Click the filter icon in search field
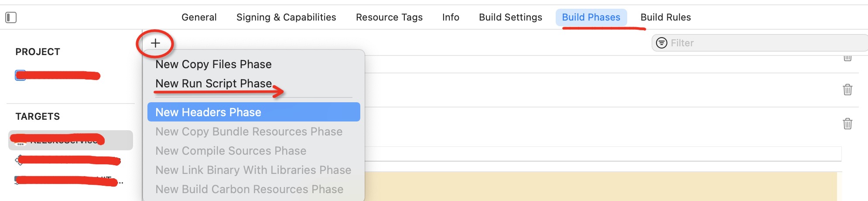 pos(662,43)
